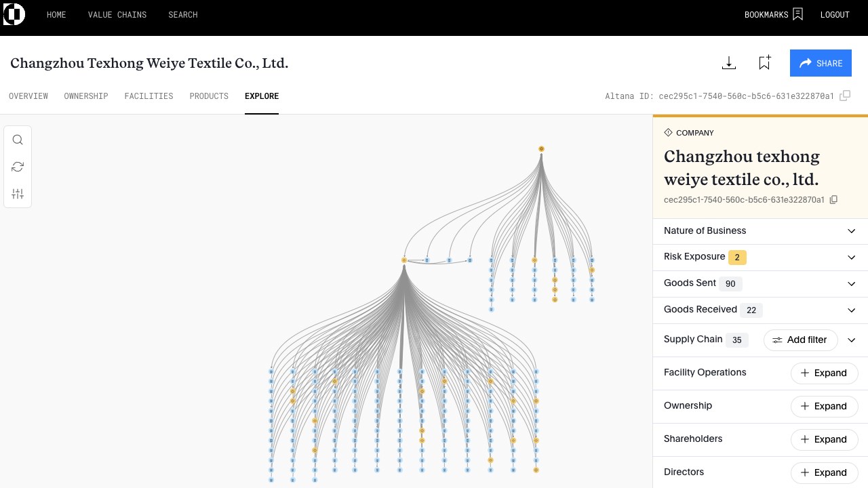
Task: Expand the Goods Sent section
Action: coord(852,284)
